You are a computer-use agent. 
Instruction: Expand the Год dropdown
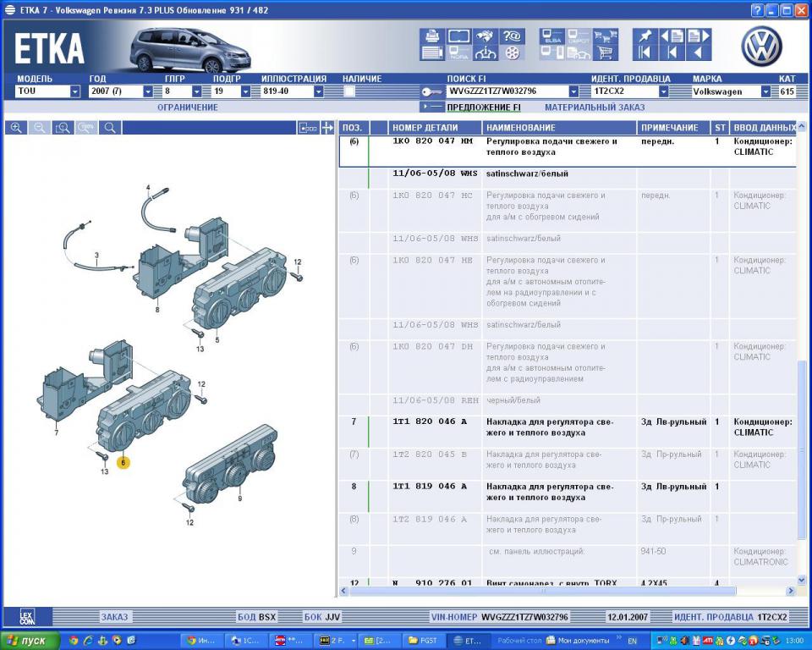pos(147,91)
